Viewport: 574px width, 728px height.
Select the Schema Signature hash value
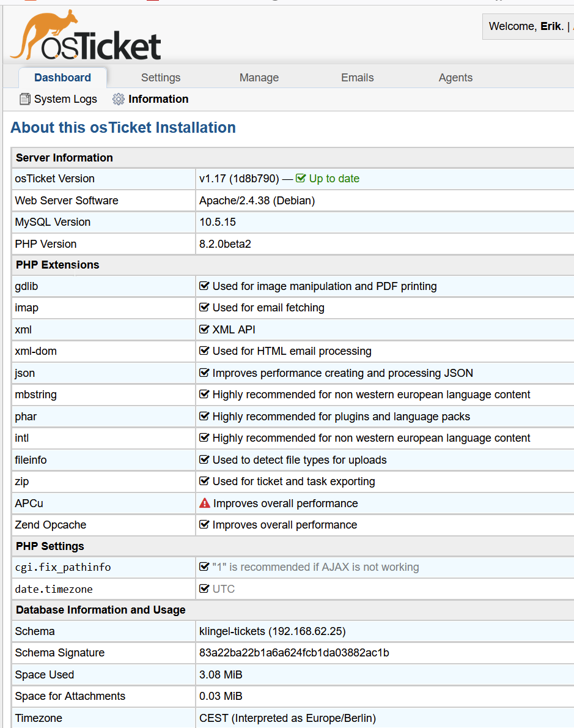pyautogui.click(x=294, y=653)
